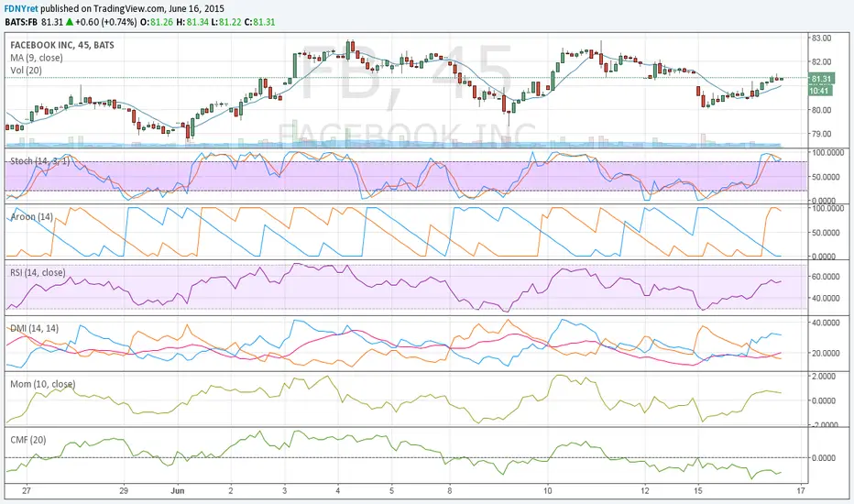Open the FDNYret author link
854x504 pixels.
pyautogui.click(x=21, y=9)
